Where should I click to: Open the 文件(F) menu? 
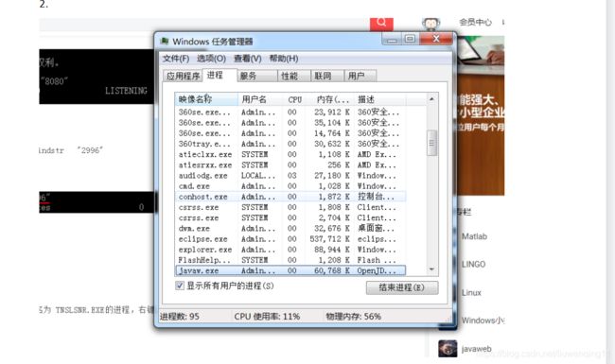[x=176, y=59]
